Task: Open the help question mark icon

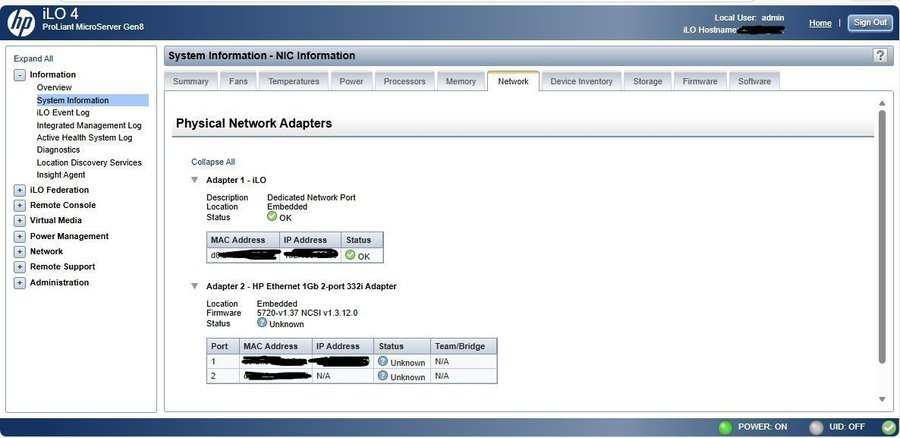Action: point(879,56)
